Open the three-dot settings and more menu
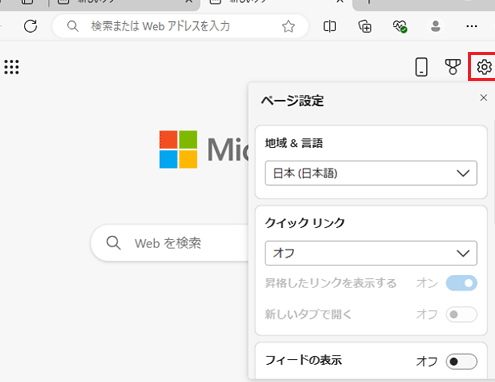This screenshot has height=382, width=495. click(x=472, y=26)
